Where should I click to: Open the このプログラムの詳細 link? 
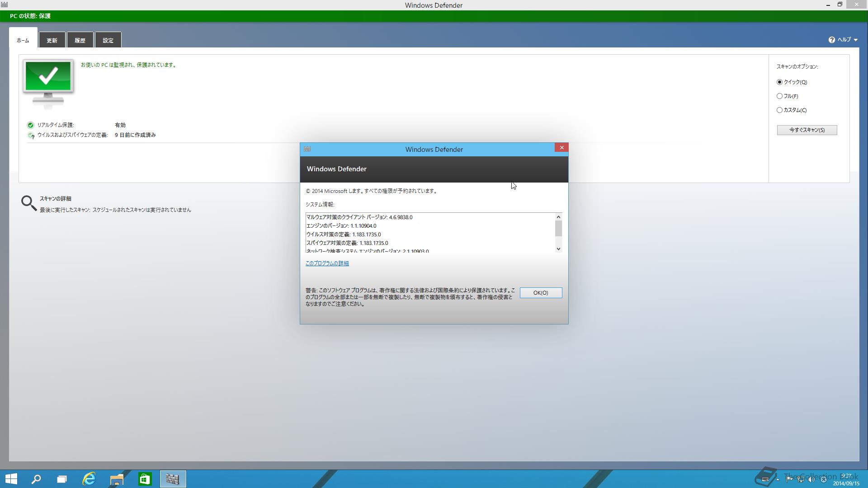pyautogui.click(x=327, y=263)
